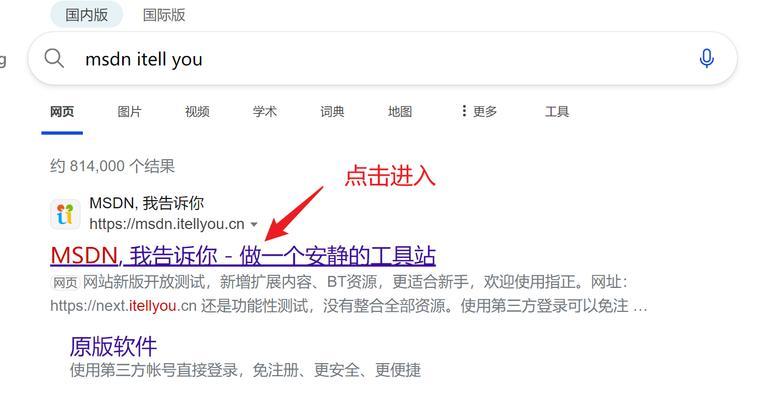Click the https://next.itellyou.cn snippet line
Screen dimensions: 780x400
pos(348,305)
